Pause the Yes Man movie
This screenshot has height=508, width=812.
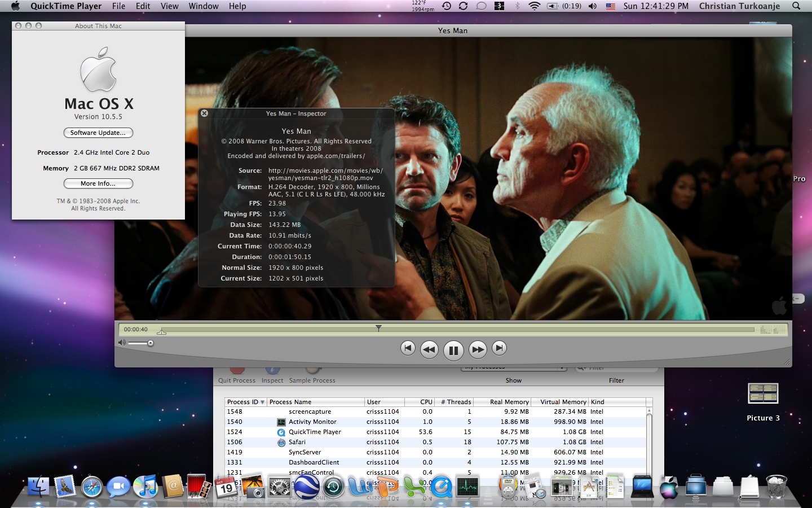[x=453, y=351]
